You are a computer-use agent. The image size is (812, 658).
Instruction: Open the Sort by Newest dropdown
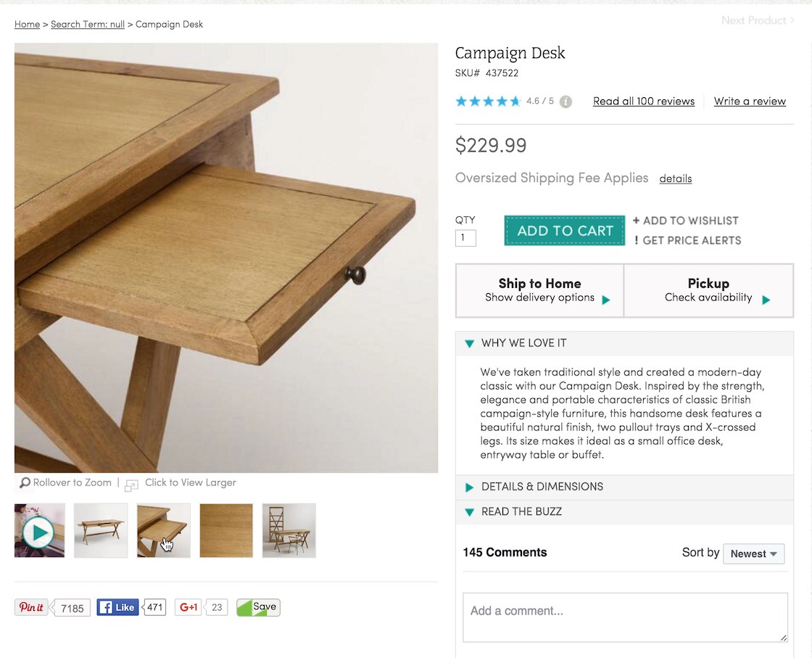pyautogui.click(x=753, y=554)
